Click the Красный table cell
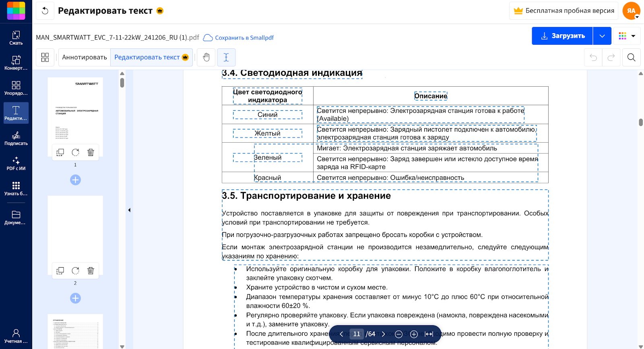This screenshot has width=644, height=349. 268,178
